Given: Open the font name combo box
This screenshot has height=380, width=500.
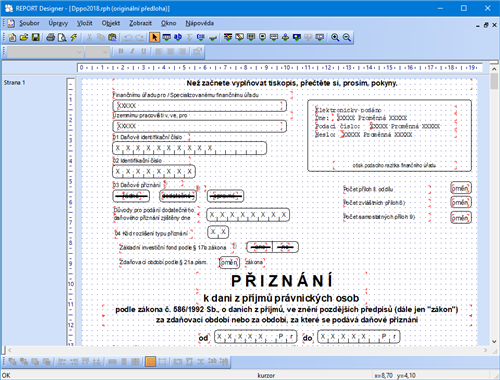Looking at the screenshot, I should pyautogui.click(x=45, y=52).
